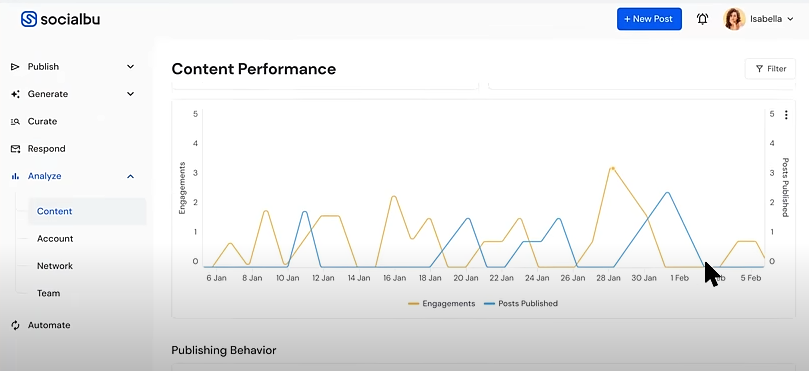Screen dimensions: 809x371
Task: Expand the Generate menu chevron
Action: pos(131,94)
